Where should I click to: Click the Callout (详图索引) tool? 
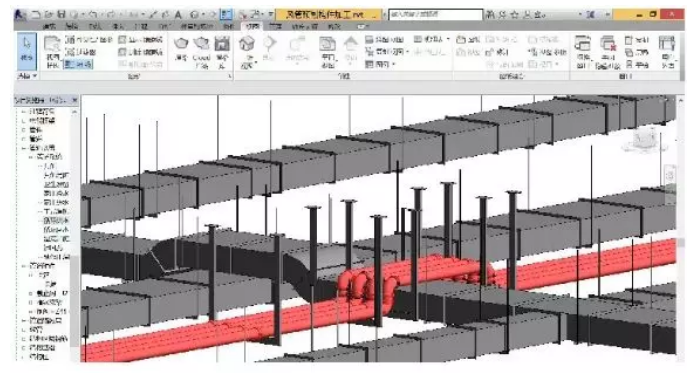297,49
